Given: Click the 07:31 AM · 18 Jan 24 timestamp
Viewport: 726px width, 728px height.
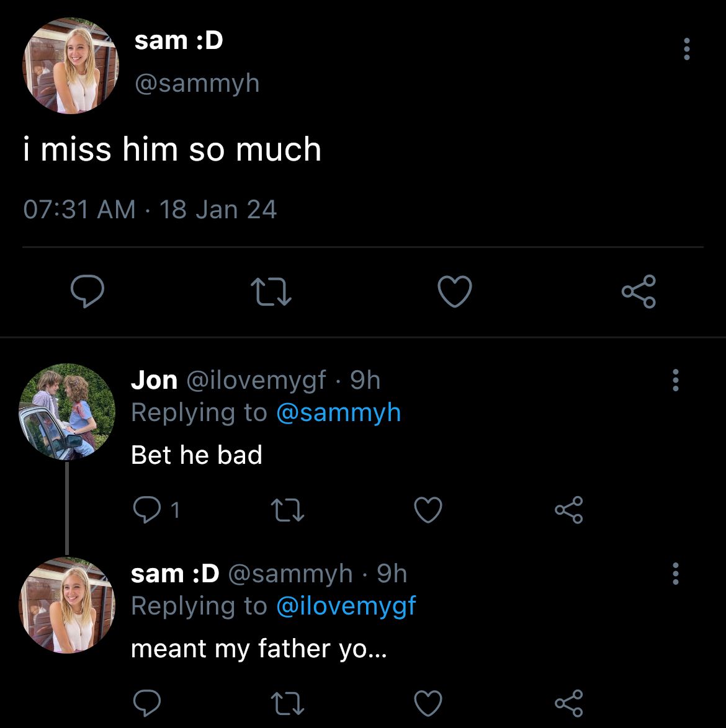Looking at the screenshot, I should [150, 210].
